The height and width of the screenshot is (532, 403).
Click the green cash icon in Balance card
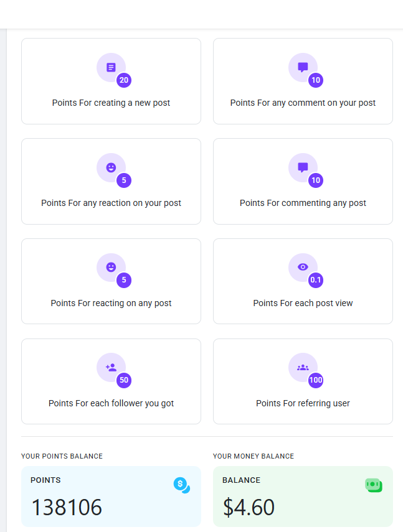click(374, 485)
